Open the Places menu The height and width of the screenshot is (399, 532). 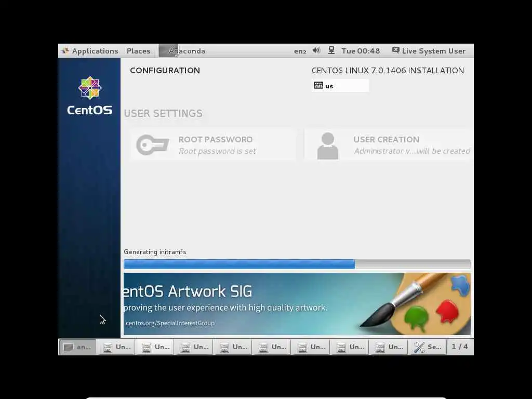138,51
